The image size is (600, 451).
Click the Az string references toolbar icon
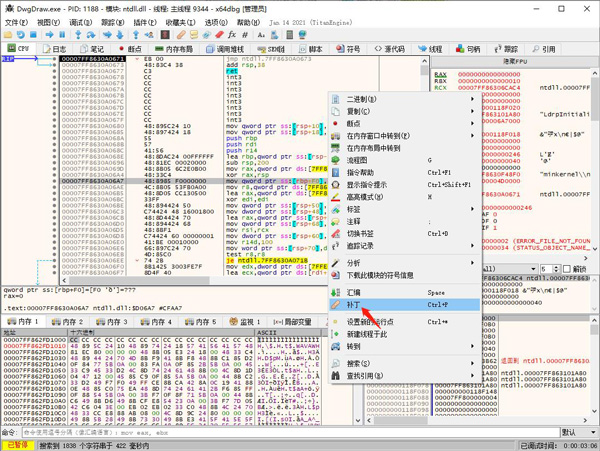pyautogui.click(x=261, y=35)
